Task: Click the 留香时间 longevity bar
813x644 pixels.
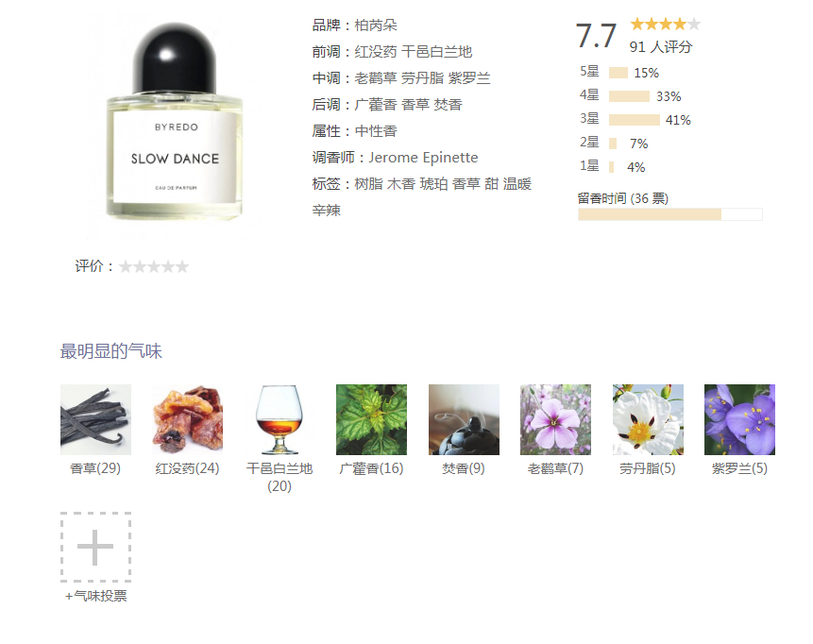Action: pos(669,214)
